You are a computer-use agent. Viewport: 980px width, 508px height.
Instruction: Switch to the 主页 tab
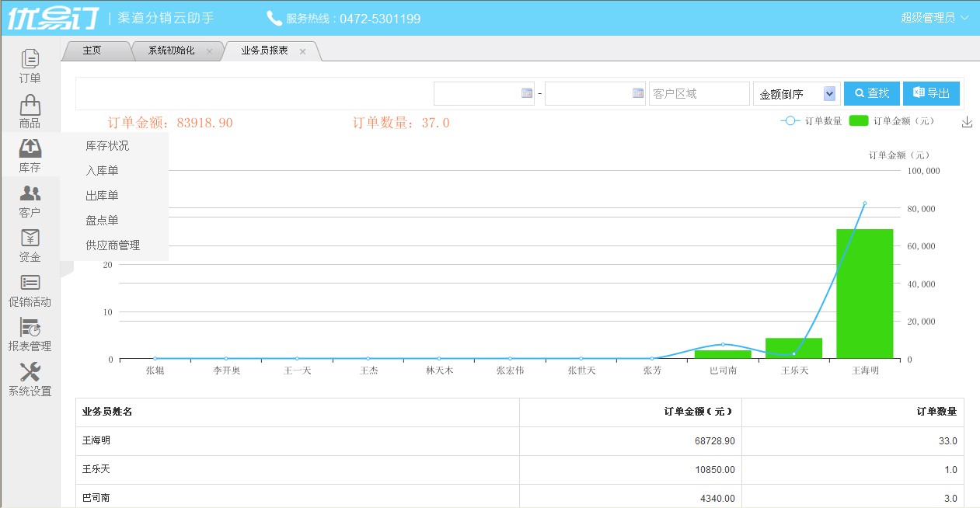(92, 50)
